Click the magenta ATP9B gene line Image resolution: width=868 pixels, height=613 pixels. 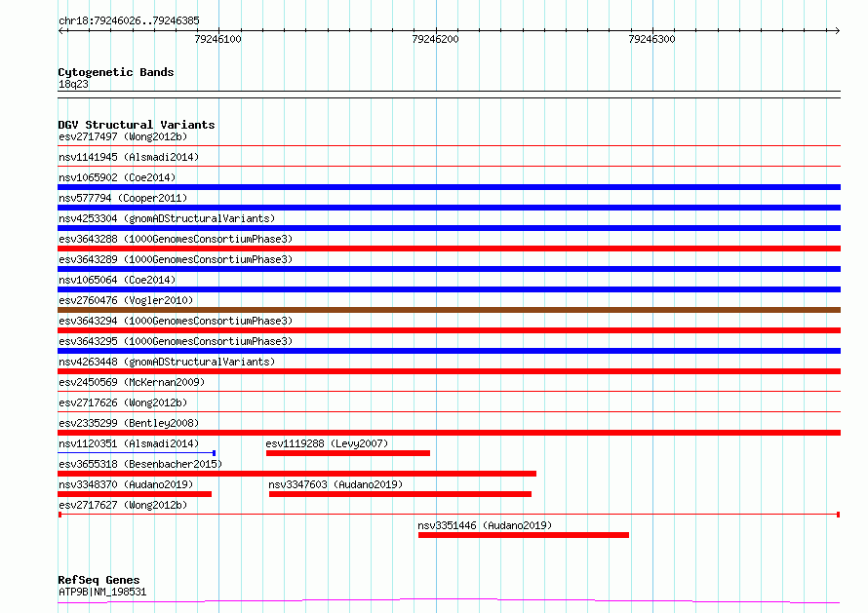point(449,601)
